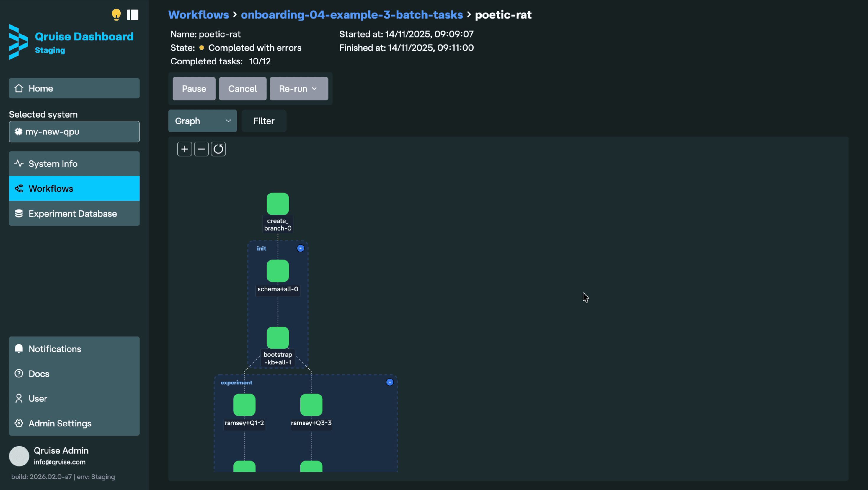The height and width of the screenshot is (490, 868).
Task: Open onboarding-04-example-3-batch-tasks breadcrumb link
Action: [x=351, y=14]
